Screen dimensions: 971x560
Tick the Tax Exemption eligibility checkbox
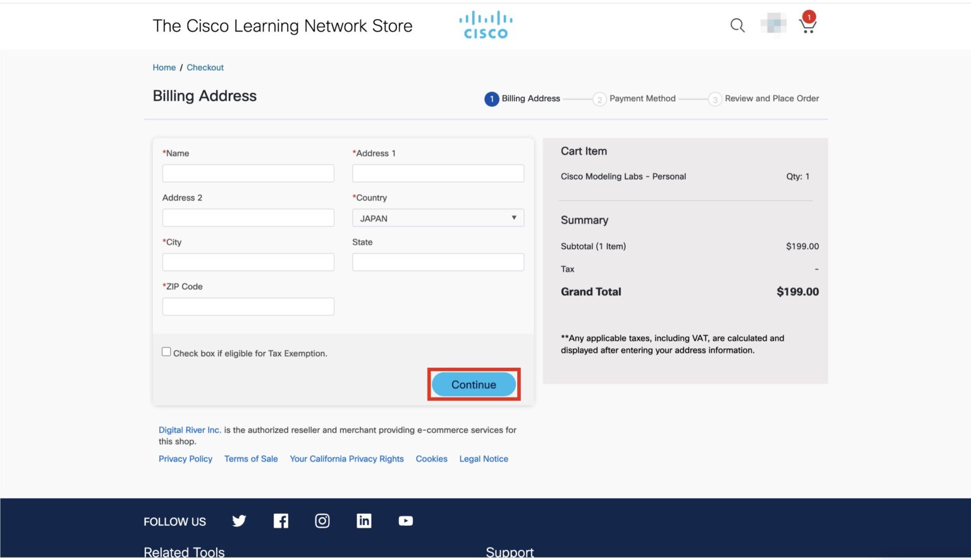tap(166, 351)
